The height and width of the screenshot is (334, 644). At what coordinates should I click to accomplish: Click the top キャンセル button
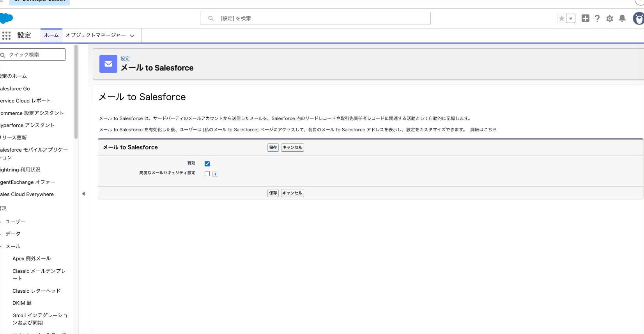pyautogui.click(x=292, y=147)
